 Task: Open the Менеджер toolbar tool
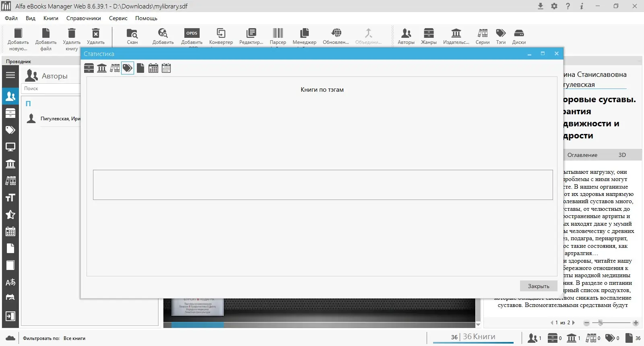tap(304, 36)
